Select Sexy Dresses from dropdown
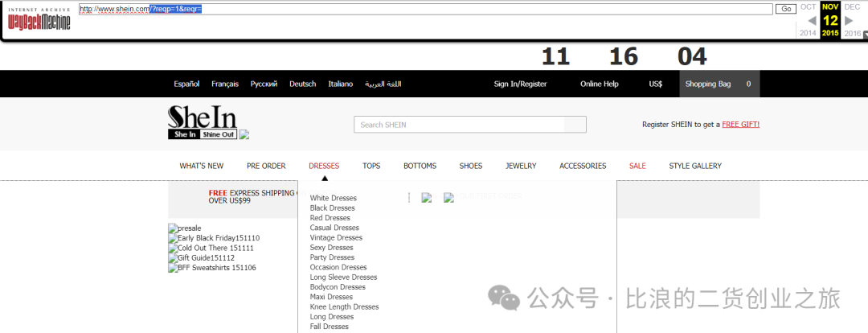868x333 pixels. coord(332,248)
